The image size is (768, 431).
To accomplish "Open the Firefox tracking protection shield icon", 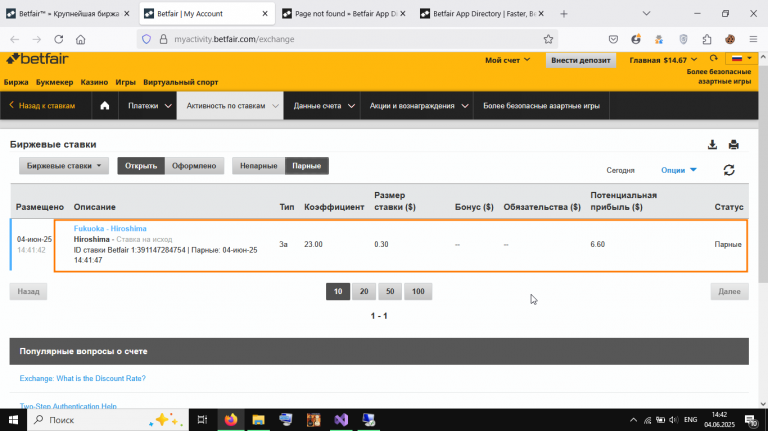I will coord(146,39).
